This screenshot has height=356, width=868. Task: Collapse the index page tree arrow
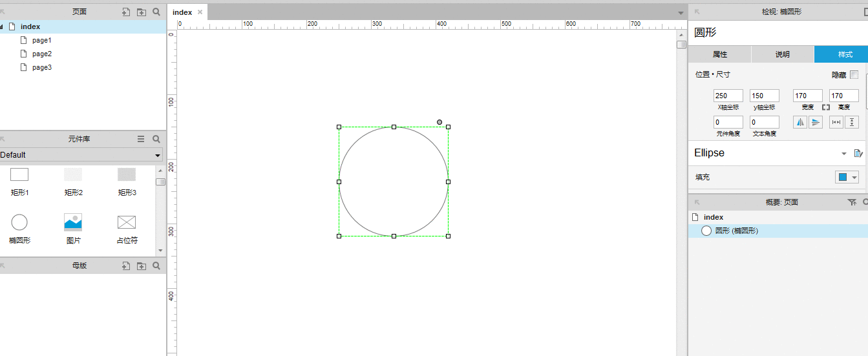2,26
